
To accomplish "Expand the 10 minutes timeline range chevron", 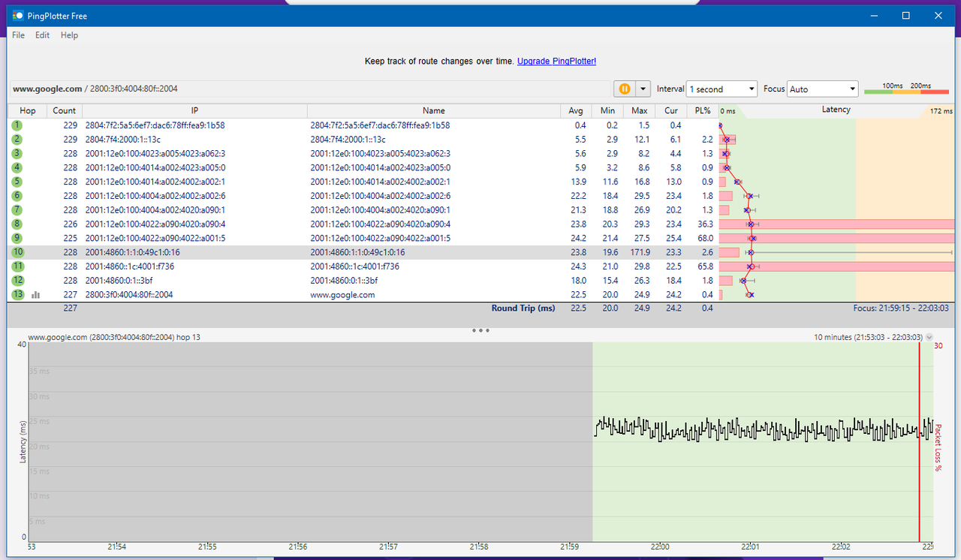I will coord(929,338).
